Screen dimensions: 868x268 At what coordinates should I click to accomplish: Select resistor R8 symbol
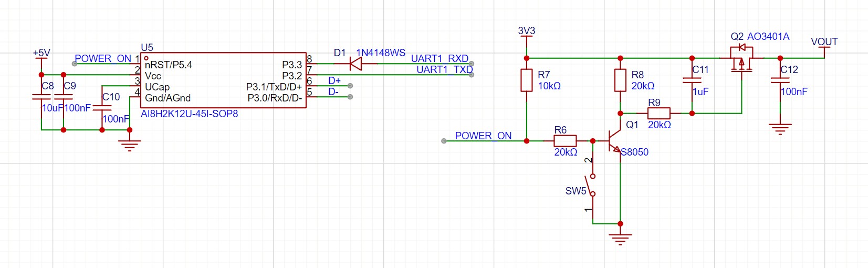(x=620, y=80)
